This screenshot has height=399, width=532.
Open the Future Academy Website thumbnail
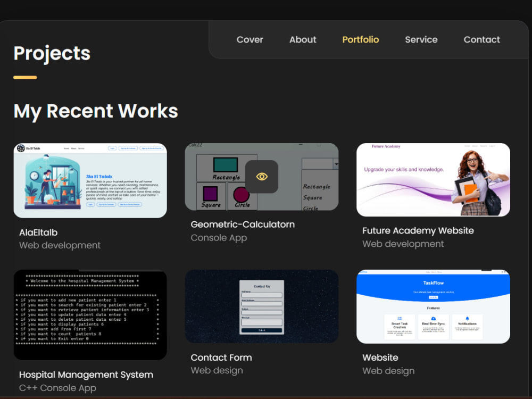pos(433,180)
